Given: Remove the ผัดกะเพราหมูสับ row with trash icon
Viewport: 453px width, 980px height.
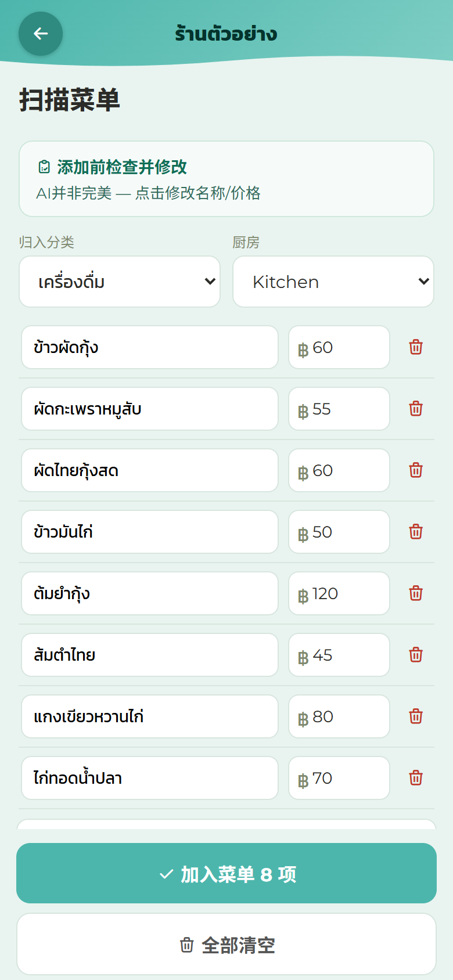Looking at the screenshot, I should [416, 409].
